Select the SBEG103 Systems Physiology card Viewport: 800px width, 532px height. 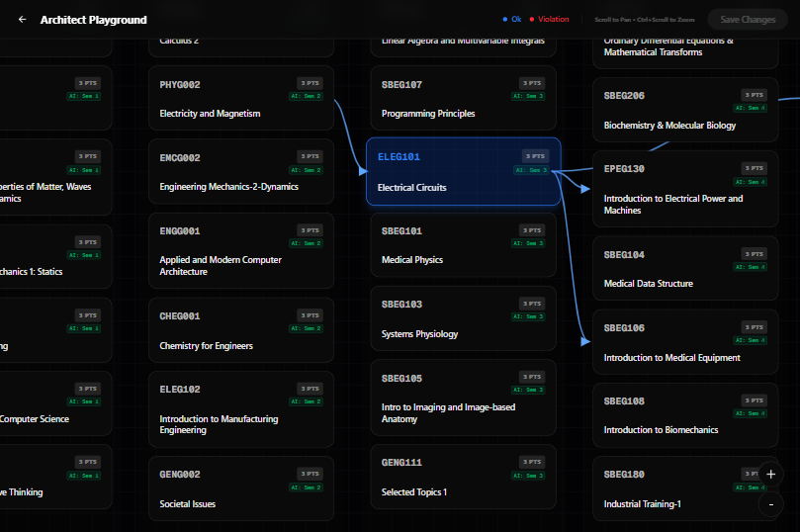pos(463,318)
